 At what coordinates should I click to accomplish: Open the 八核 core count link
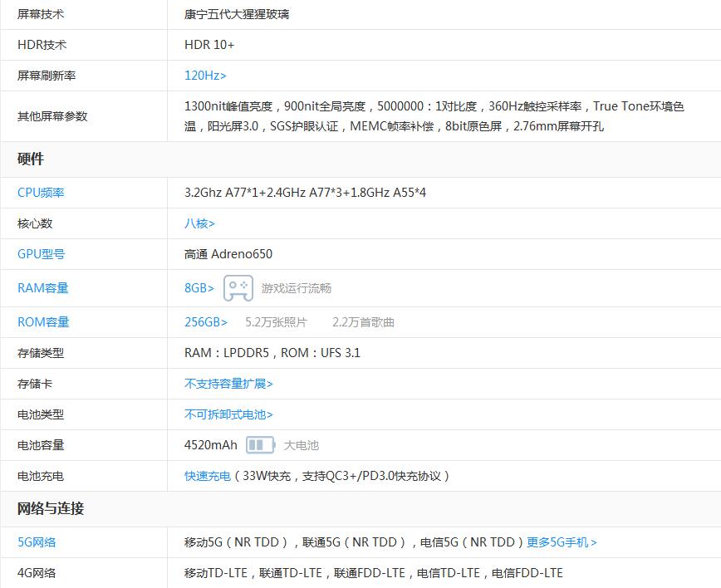click(x=199, y=223)
